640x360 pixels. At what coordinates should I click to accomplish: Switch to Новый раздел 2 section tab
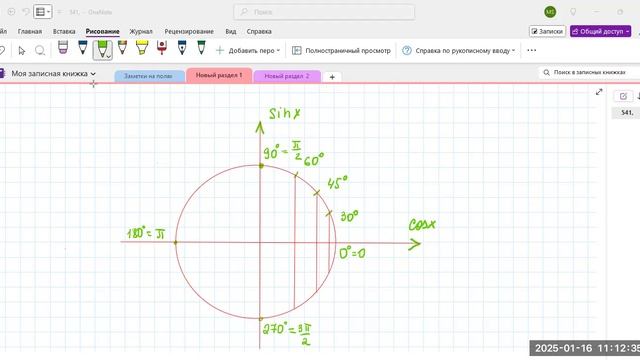point(287,76)
